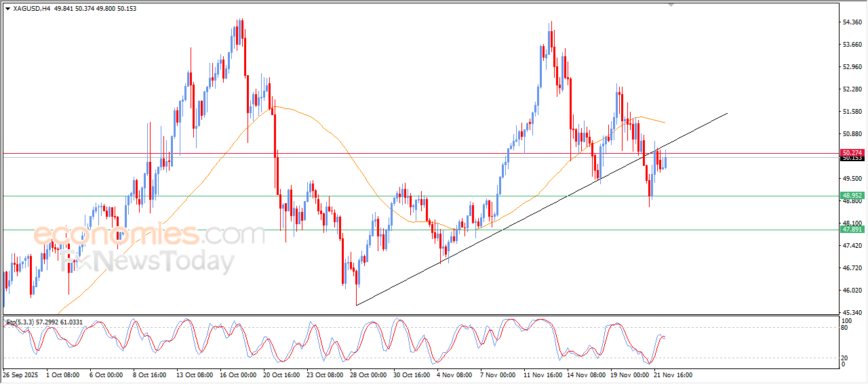Click the 13 Oct 08:00 time label
Image resolution: width=868 pixels, height=384 pixels.
[195, 374]
